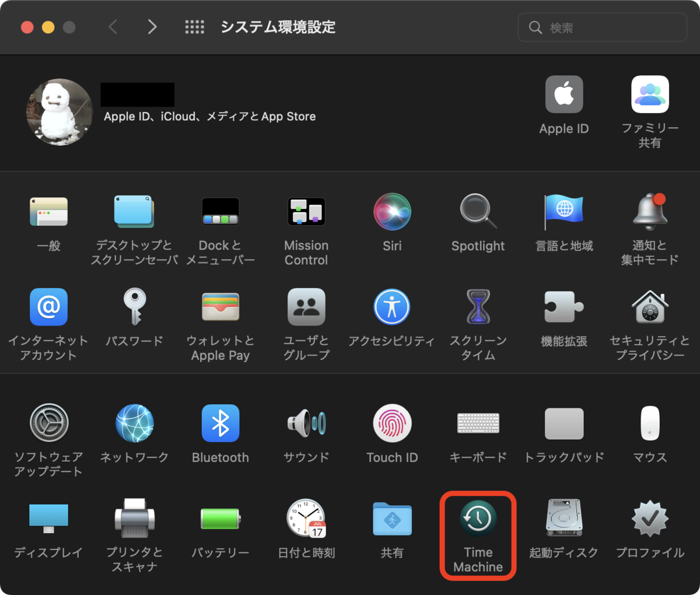Open Bluetooth preferences
The height and width of the screenshot is (595, 700).
pyautogui.click(x=220, y=423)
